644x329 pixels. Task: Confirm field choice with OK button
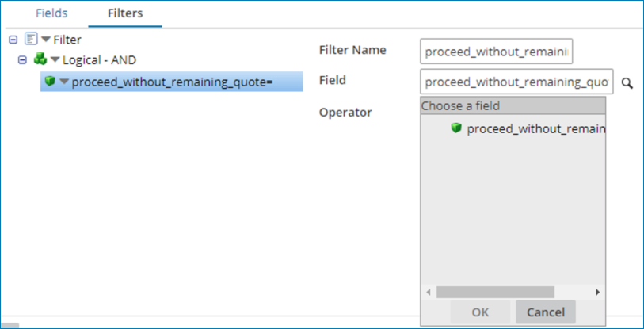pyautogui.click(x=480, y=312)
